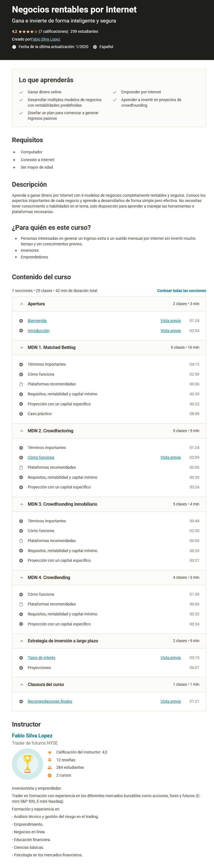Collapse the Apertura section
Image resolution: width=214 pixels, height=868 pixels.
(x=22, y=304)
